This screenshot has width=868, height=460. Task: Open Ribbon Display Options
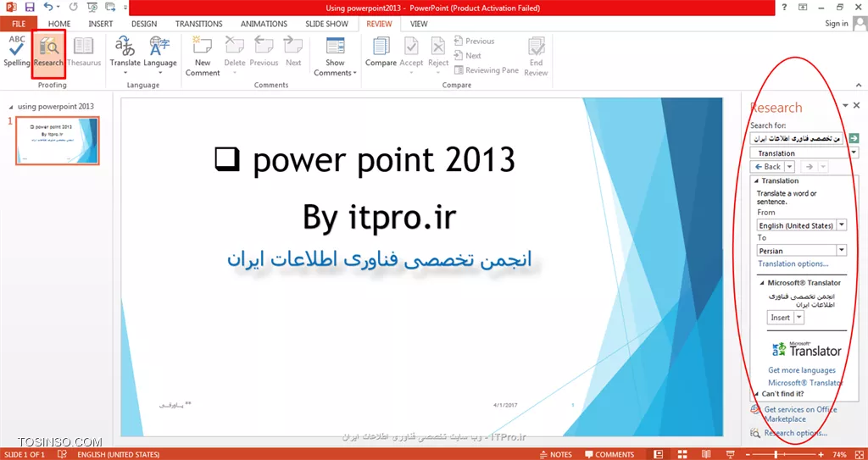pyautogui.click(x=803, y=8)
